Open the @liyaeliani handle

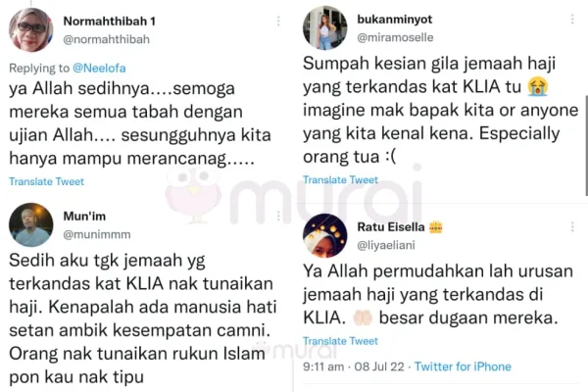coord(386,245)
